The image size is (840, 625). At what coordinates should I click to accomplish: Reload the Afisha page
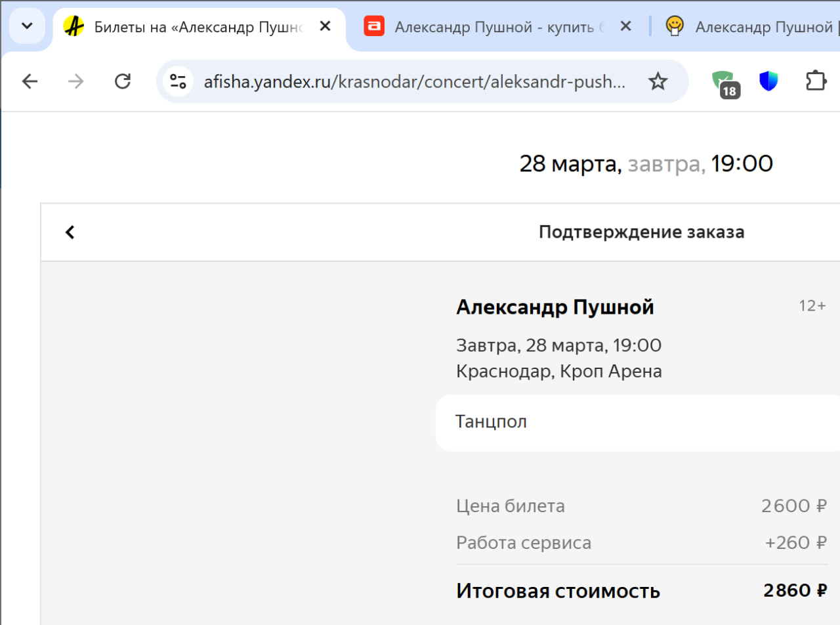[123, 81]
